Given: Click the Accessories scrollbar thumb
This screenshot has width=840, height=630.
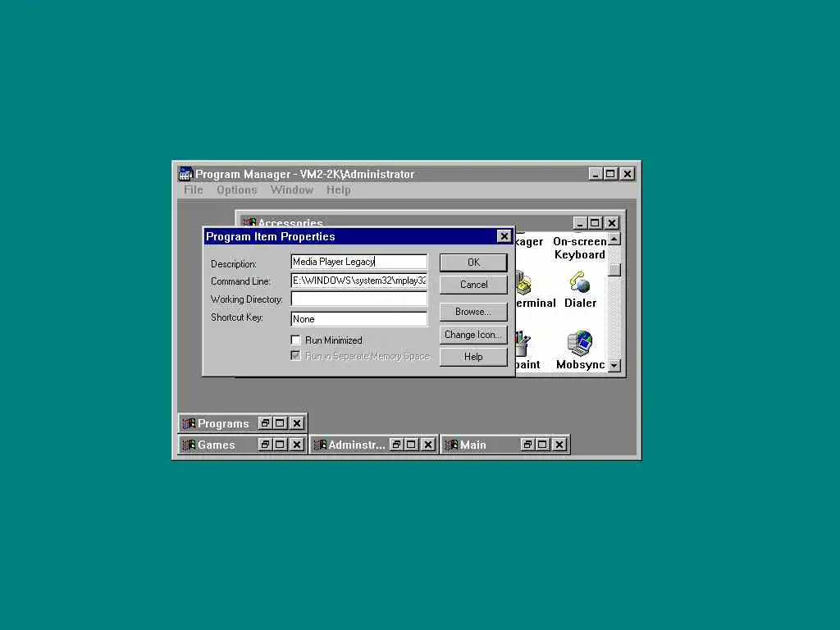Looking at the screenshot, I should pos(614,269).
